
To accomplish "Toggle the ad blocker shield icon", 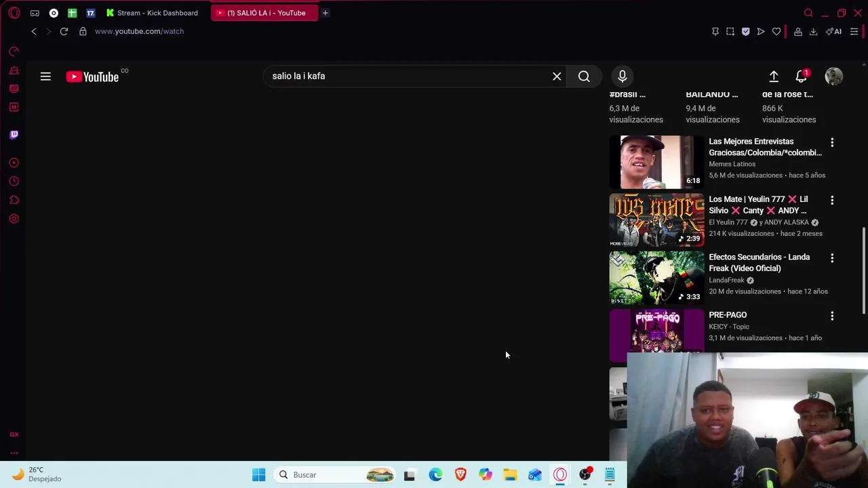I will tap(746, 31).
